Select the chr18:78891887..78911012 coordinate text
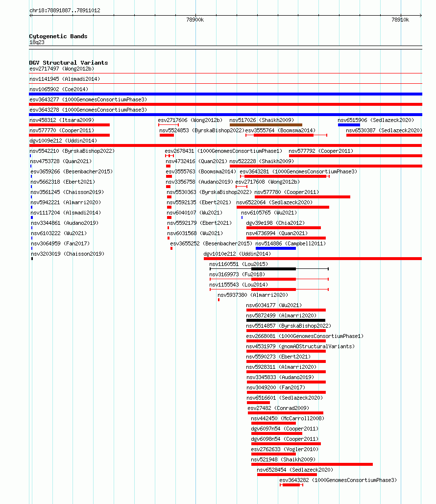The width and height of the screenshot is (436, 504). 65,11
